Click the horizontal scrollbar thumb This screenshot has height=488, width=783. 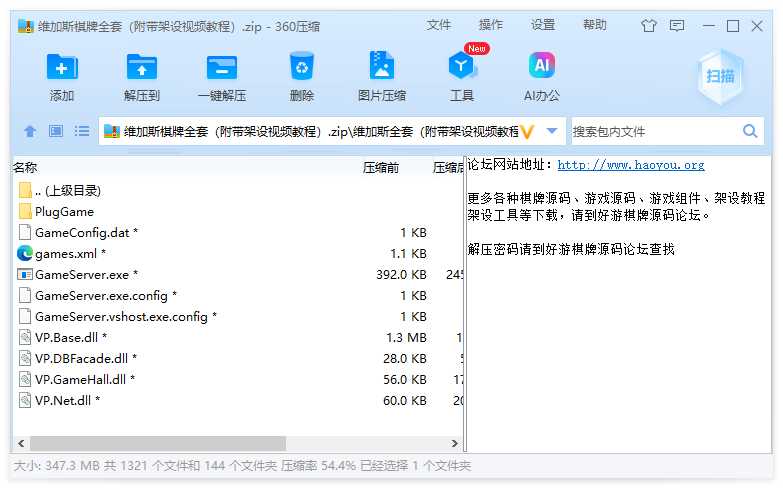[x=158, y=443]
